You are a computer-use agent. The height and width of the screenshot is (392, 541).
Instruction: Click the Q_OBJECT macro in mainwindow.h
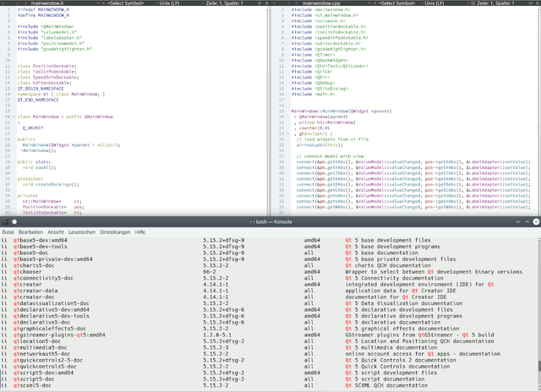(33, 128)
